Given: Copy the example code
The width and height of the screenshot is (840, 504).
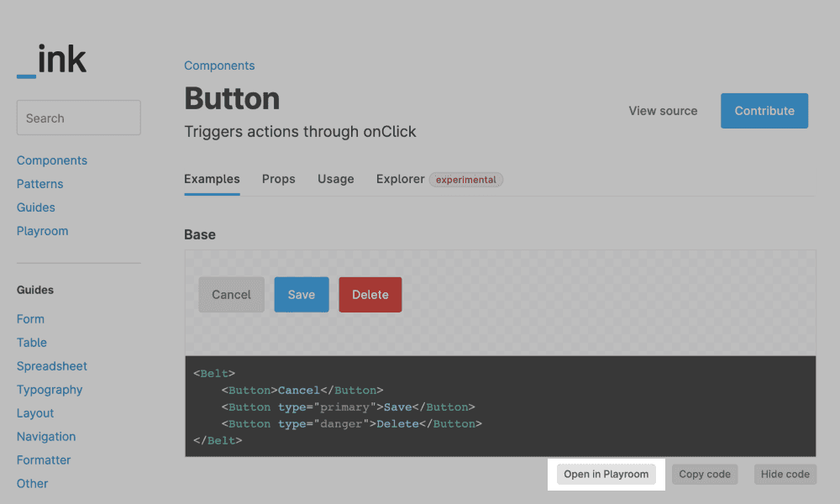Looking at the screenshot, I should point(705,475).
